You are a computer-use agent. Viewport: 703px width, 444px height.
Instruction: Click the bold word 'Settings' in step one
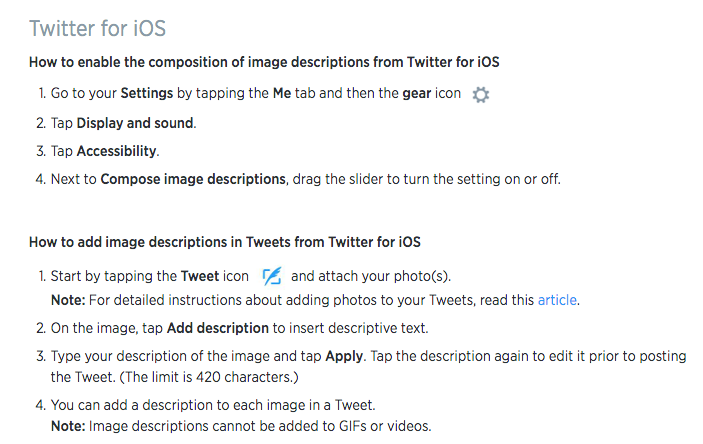point(147,93)
